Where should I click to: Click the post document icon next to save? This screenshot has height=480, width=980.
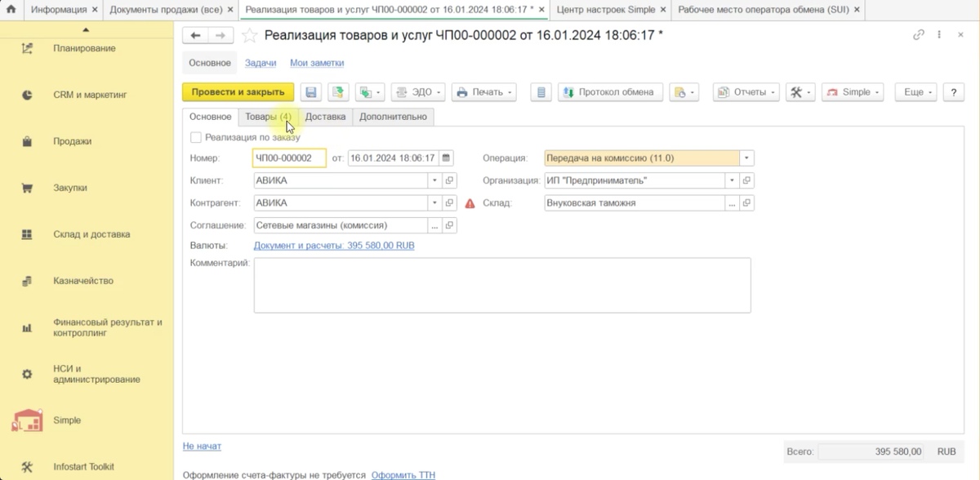(x=338, y=92)
